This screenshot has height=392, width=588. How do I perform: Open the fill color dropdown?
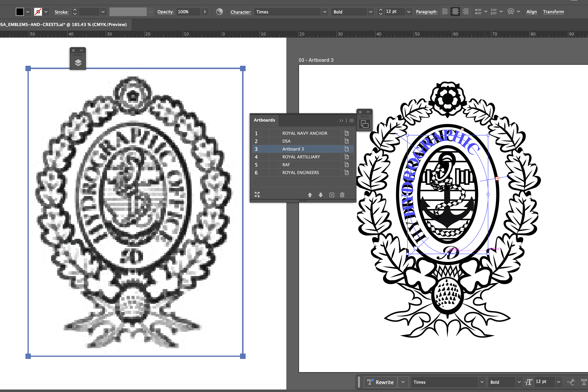pyautogui.click(x=28, y=12)
